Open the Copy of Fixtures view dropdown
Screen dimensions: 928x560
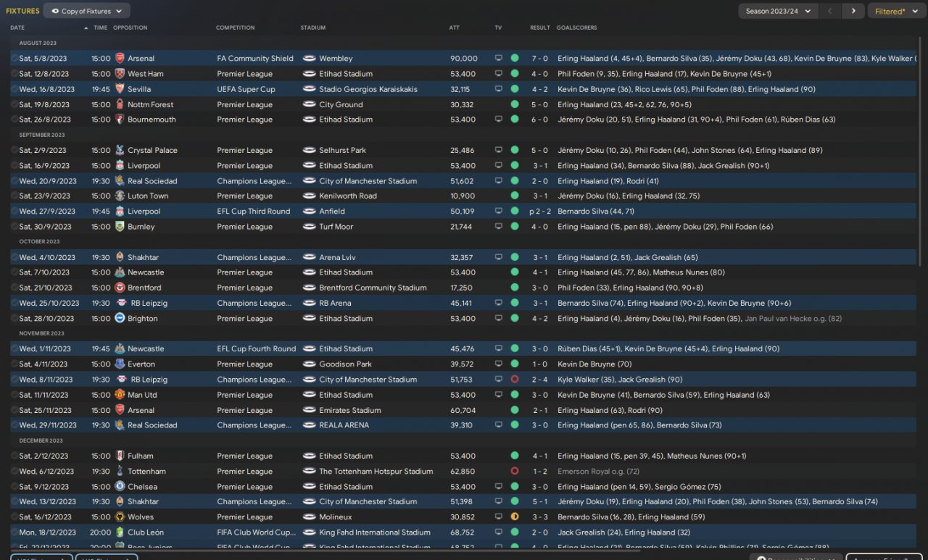[87, 11]
